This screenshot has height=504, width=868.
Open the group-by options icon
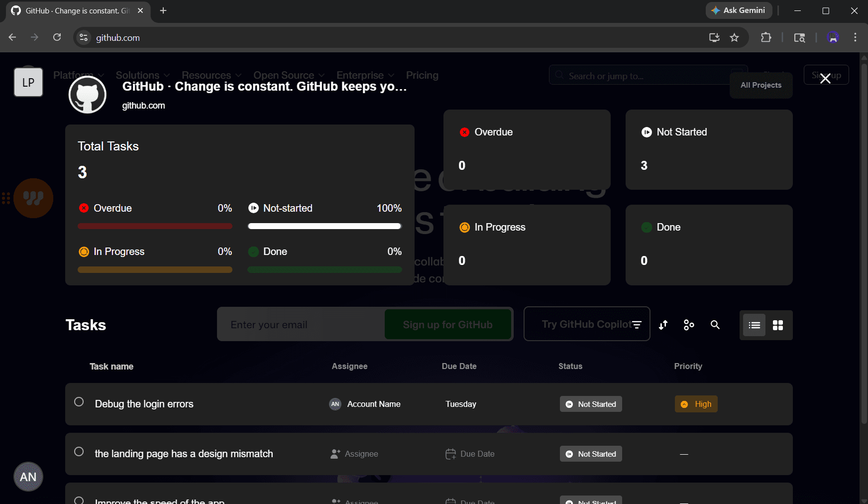[x=689, y=325]
